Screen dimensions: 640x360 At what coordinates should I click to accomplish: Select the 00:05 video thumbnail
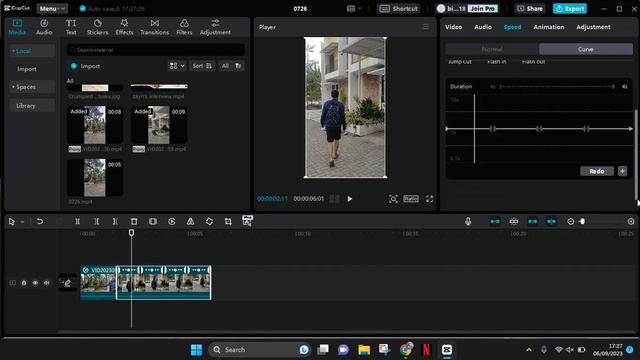tap(95, 178)
